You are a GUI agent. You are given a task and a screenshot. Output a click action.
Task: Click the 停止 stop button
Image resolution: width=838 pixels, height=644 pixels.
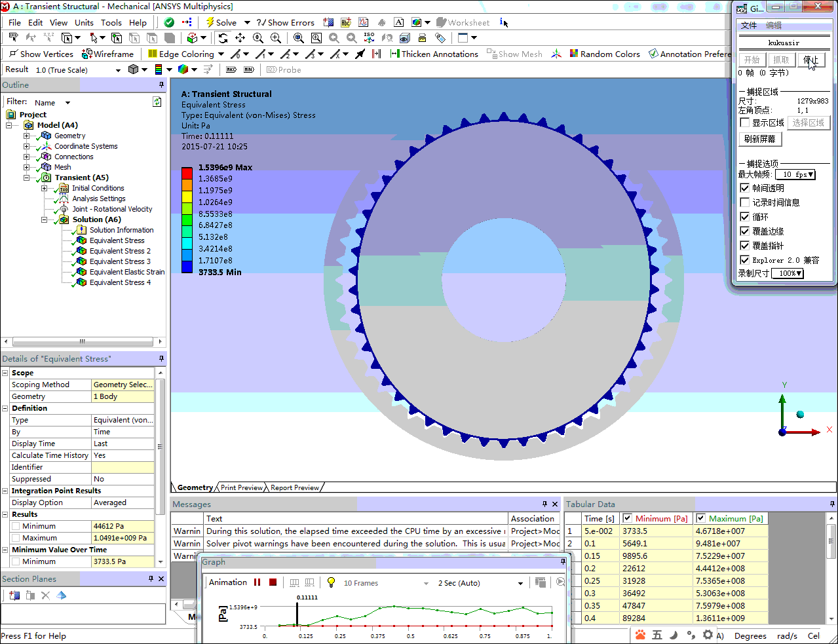point(811,60)
